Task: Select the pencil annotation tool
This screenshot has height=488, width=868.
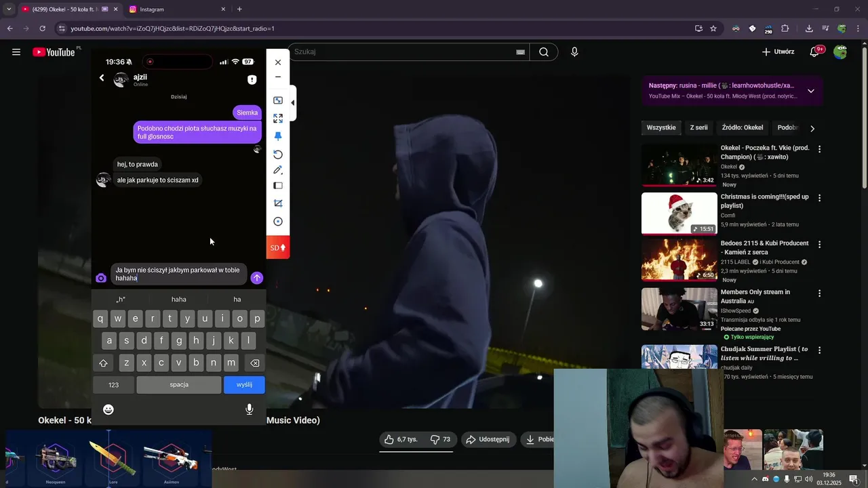Action: click(278, 170)
